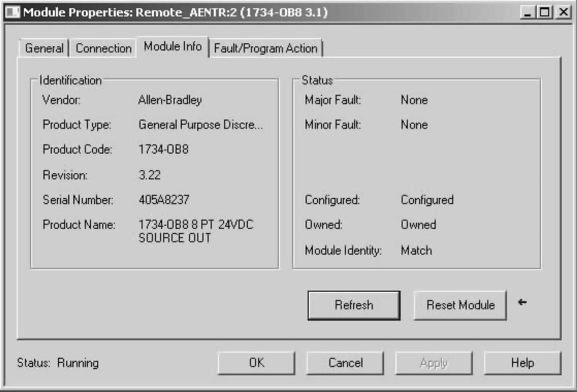The image size is (577, 392).
Task: Click the Module Identity: label
Action: point(343,250)
